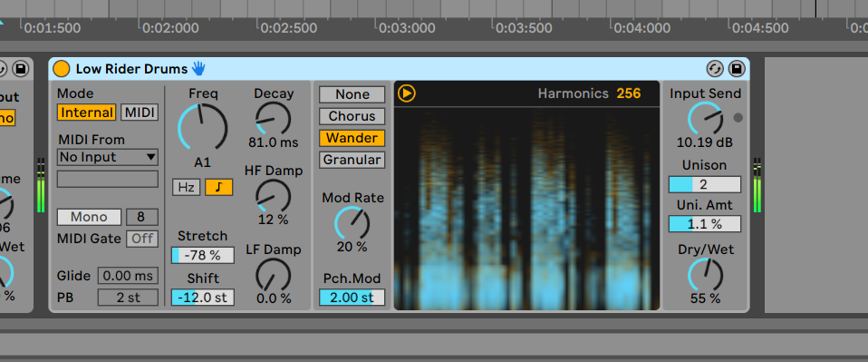Select the MIDI mode button

pyautogui.click(x=140, y=113)
